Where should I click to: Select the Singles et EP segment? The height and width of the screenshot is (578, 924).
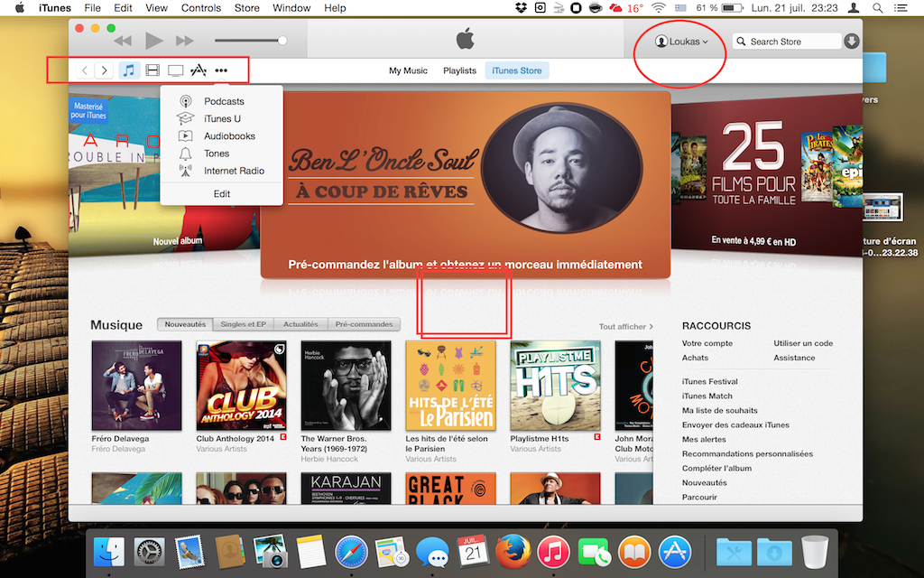[244, 324]
